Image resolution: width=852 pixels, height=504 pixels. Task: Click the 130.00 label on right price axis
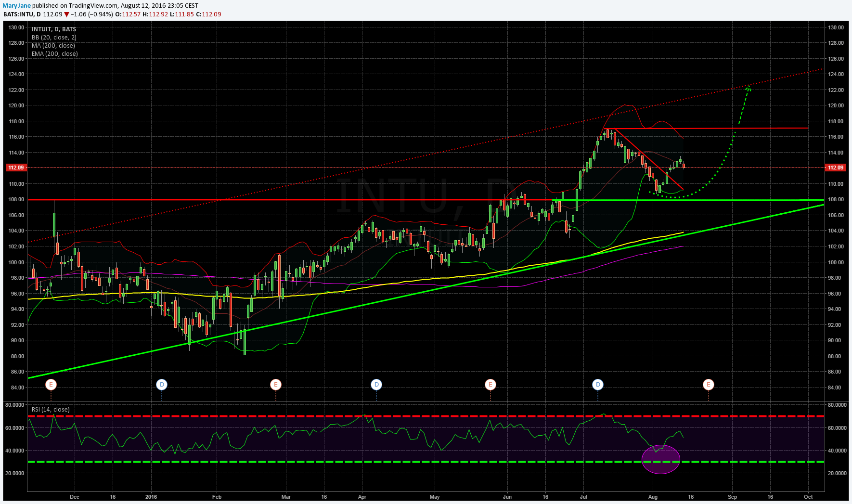click(836, 27)
